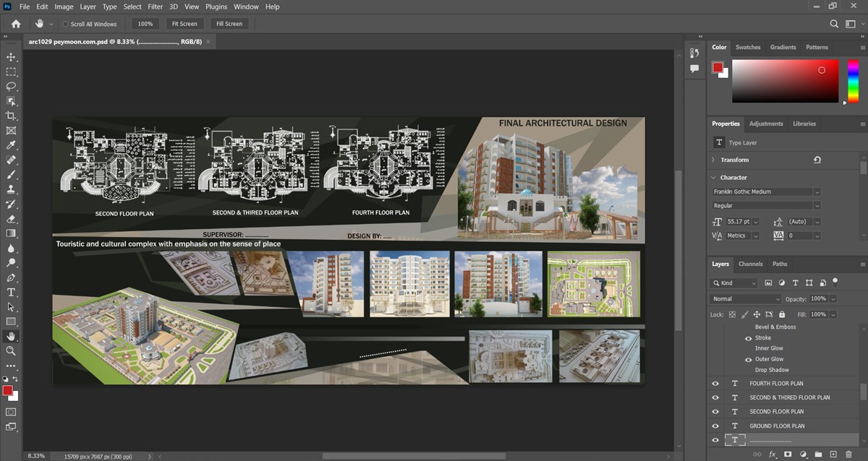Select the Zoom tool in toolbar
Viewport: 868px width, 461px height.
pos(11,350)
